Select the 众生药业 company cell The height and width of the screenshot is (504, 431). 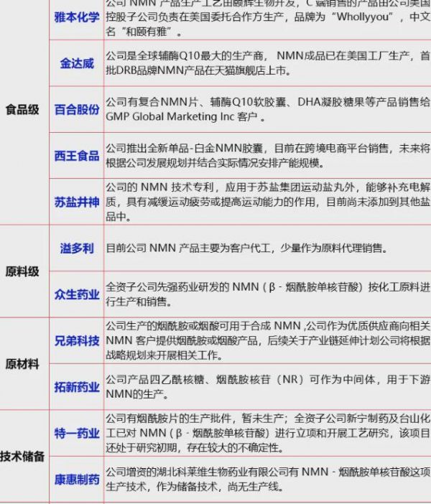pyautogui.click(x=77, y=294)
